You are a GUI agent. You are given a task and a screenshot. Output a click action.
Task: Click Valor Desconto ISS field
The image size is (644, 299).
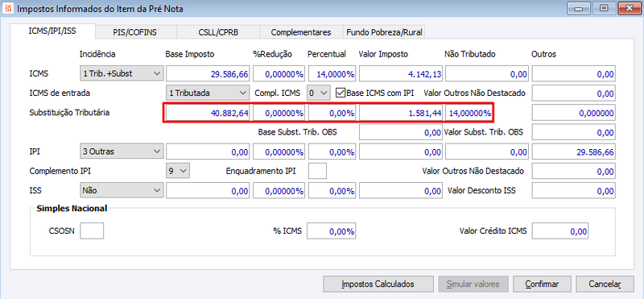[x=573, y=190]
